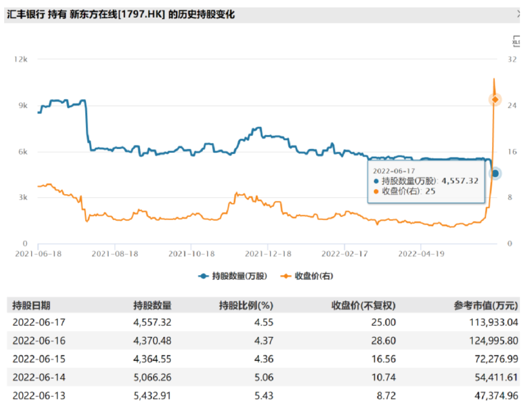
Task: Click holdings value 5,066.26
Action: pos(152,377)
